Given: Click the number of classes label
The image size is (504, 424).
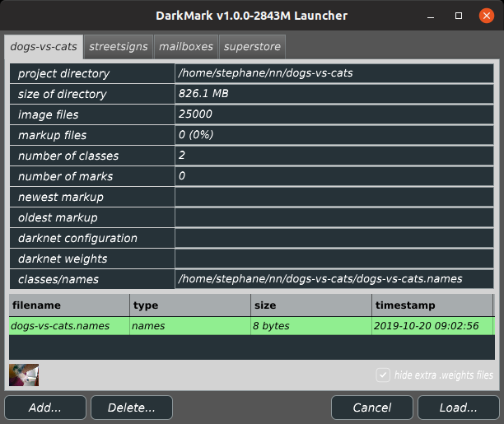Looking at the screenshot, I should point(92,156).
